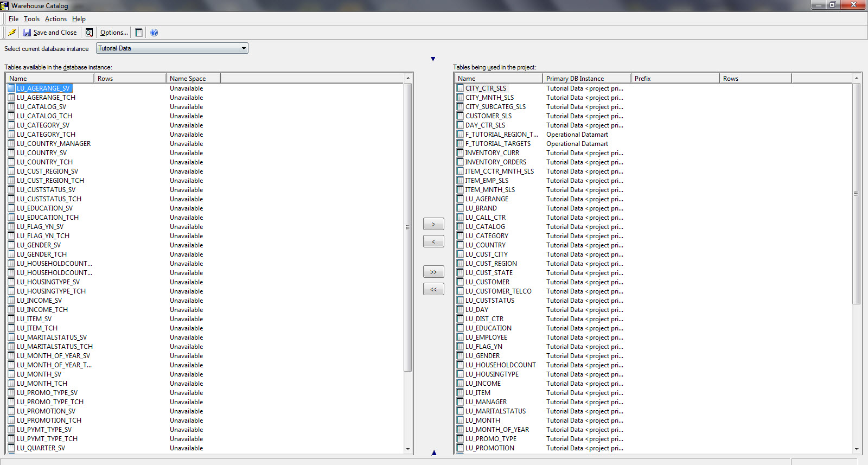Click the blue up triangle at the bottom center
The width and height of the screenshot is (868, 465).
[x=434, y=453]
